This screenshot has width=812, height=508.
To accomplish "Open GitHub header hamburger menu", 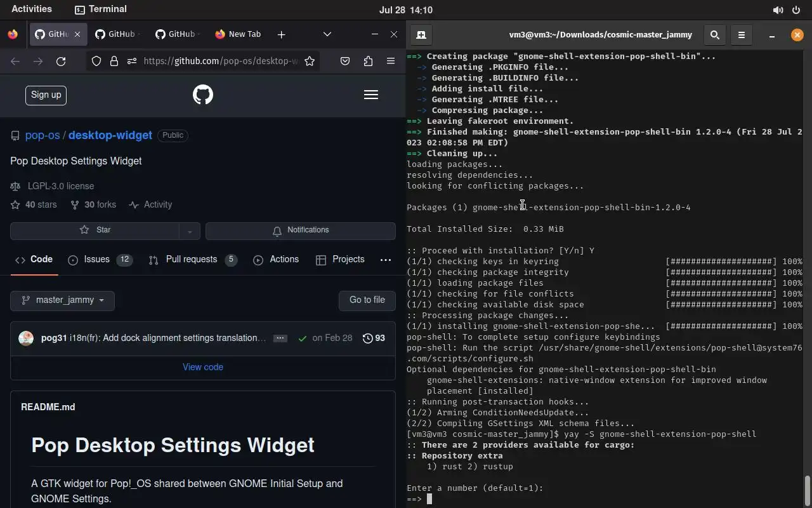I will [x=371, y=95].
